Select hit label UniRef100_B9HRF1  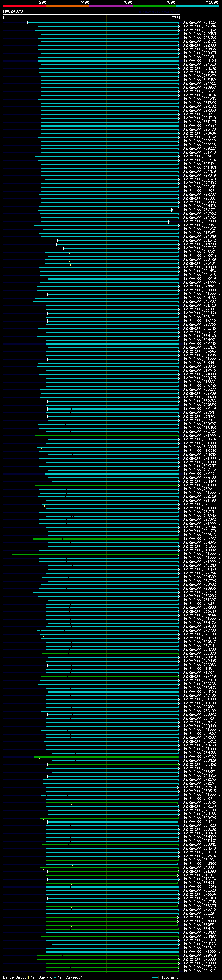pos(199,114)
